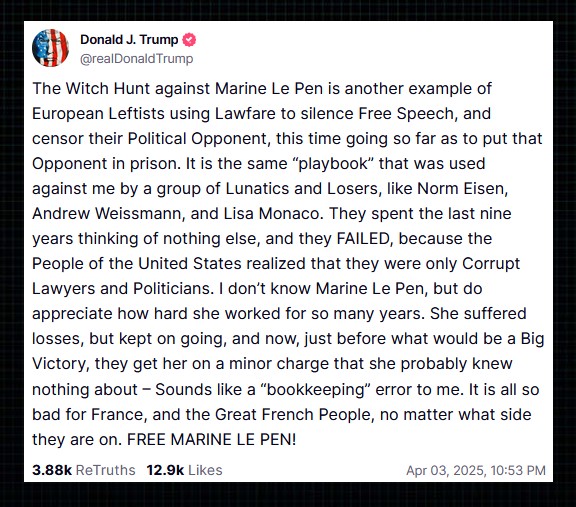Click the words Corrupt Lawyers region start "Corrupt"
This screenshot has width=576, height=507.
[491, 263]
